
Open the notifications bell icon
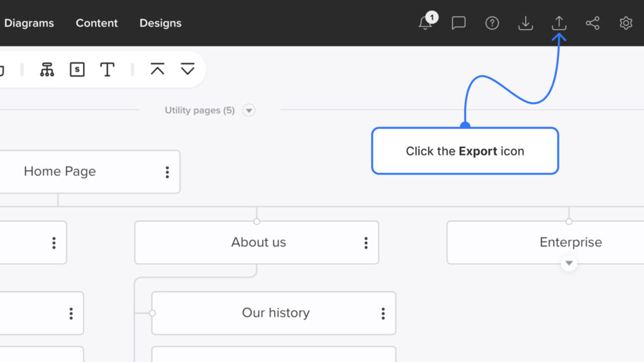[x=426, y=23]
